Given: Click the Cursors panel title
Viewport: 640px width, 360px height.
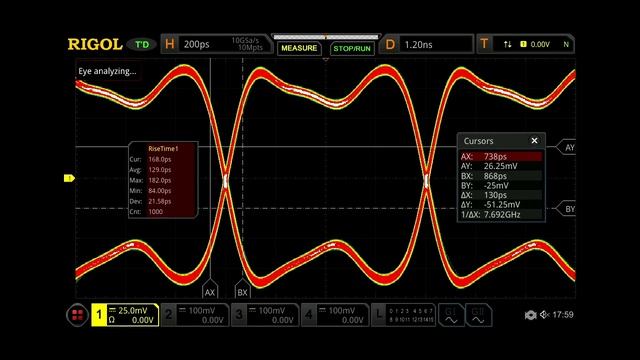Looking at the screenshot, I should coord(478,141).
